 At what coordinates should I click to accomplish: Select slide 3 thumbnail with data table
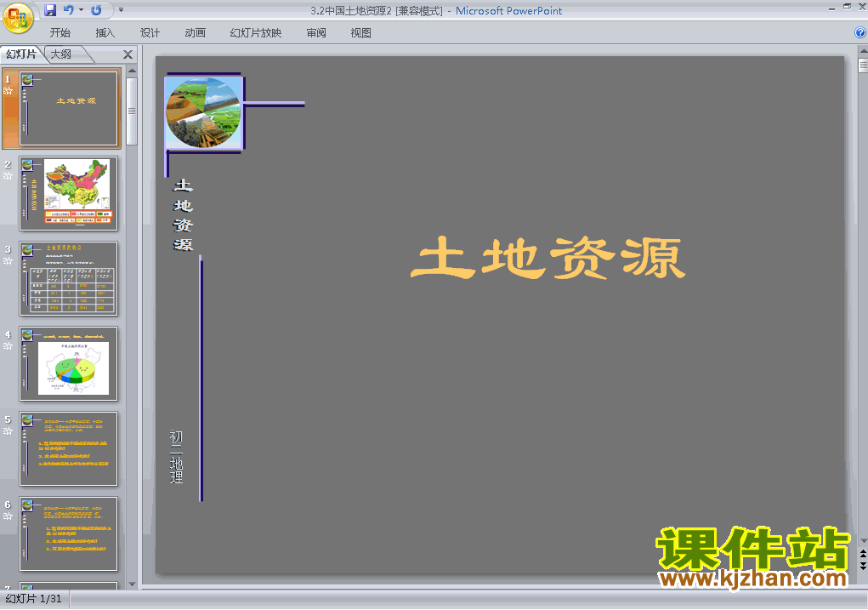(69, 279)
